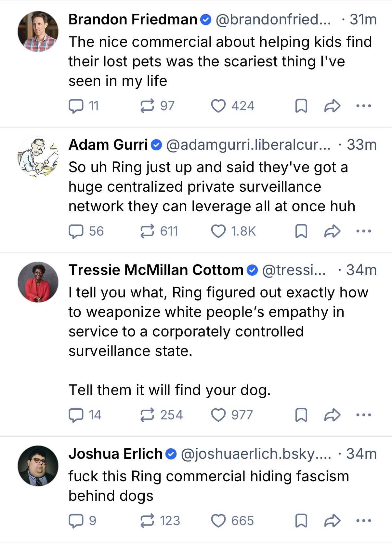The height and width of the screenshot is (545, 392).
Task: View Tressie McMillan Cottom's profile picture
Action: click(38, 282)
